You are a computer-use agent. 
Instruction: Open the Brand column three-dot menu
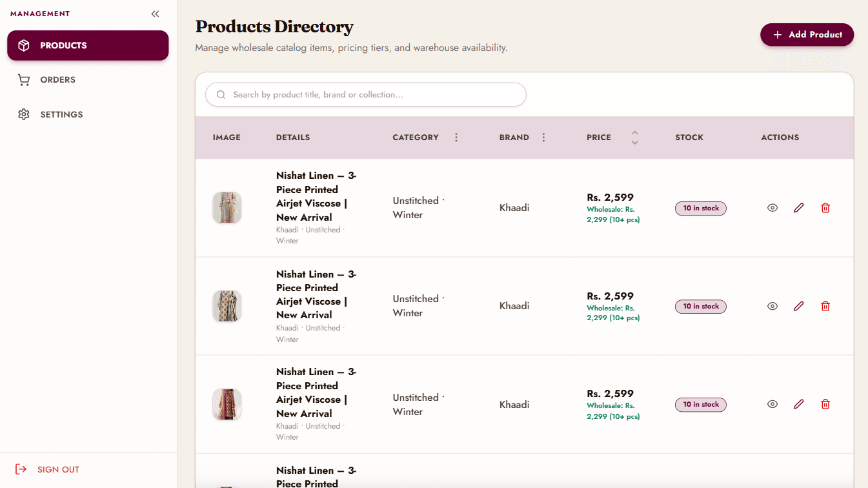point(543,137)
